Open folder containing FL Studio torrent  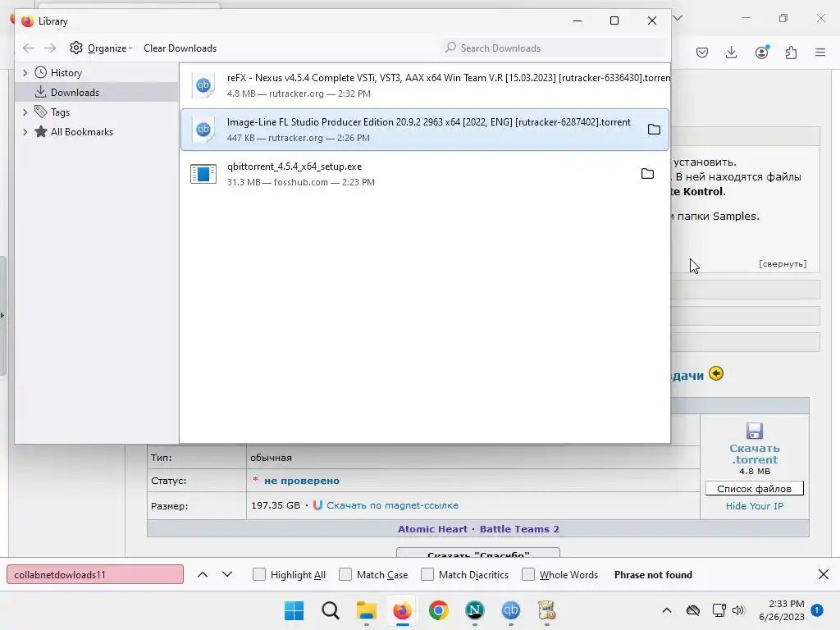654,130
